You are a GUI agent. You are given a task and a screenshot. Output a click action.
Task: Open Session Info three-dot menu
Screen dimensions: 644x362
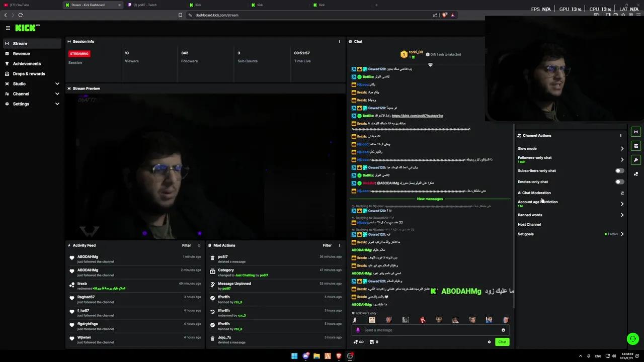(x=340, y=42)
